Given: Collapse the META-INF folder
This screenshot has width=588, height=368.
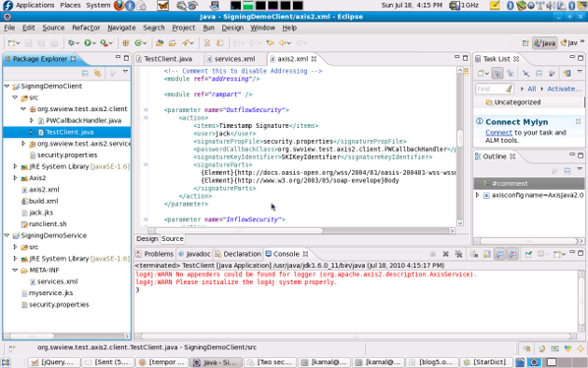Looking at the screenshot, I should point(15,270).
